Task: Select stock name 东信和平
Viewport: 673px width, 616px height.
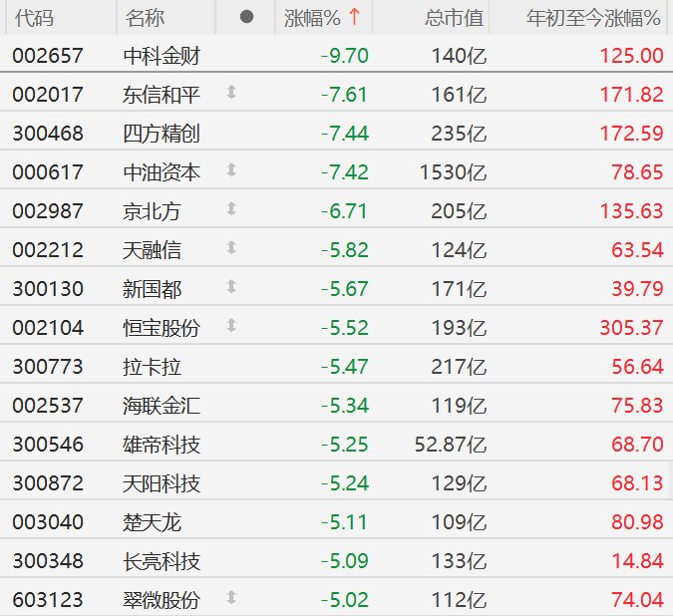Action: coord(162,95)
